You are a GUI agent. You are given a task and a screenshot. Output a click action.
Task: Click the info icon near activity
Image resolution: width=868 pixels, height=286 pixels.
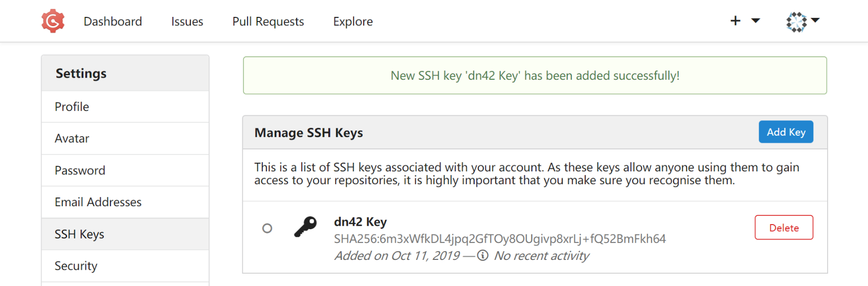tap(482, 255)
